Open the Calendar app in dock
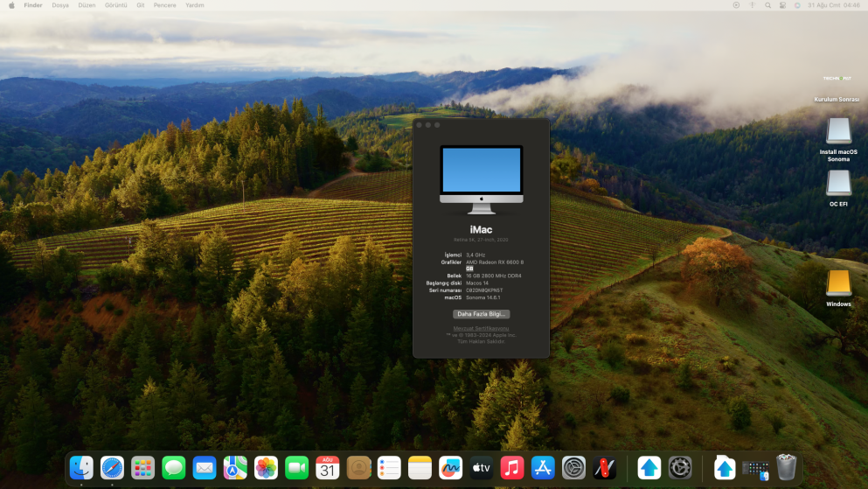The height and width of the screenshot is (489, 868). (328, 468)
